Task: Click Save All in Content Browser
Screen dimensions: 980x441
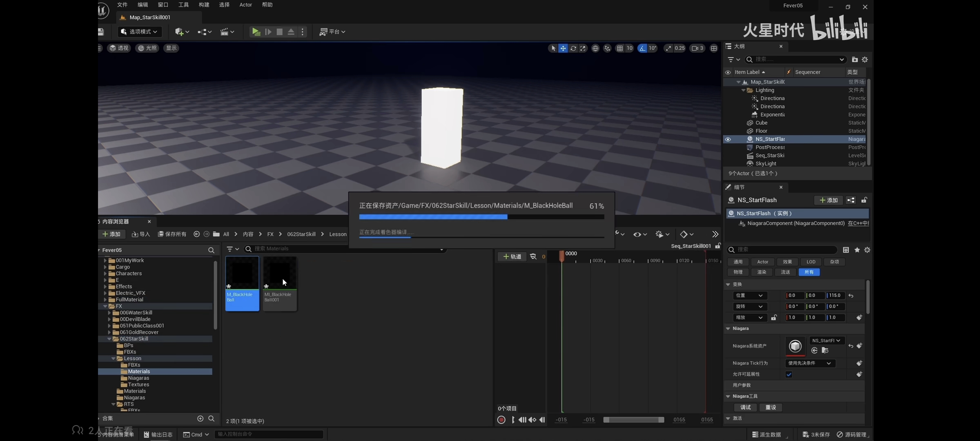Action: click(x=172, y=234)
